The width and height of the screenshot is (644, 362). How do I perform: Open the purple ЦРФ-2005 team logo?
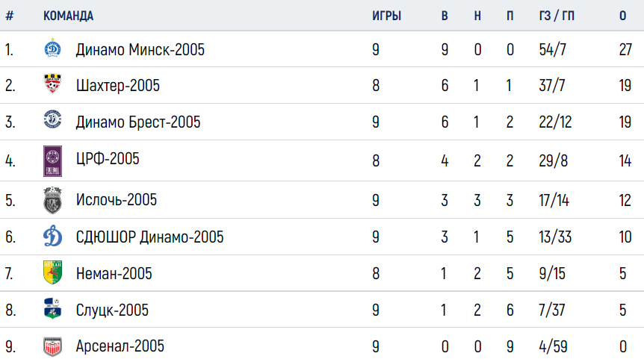pyautogui.click(x=52, y=161)
